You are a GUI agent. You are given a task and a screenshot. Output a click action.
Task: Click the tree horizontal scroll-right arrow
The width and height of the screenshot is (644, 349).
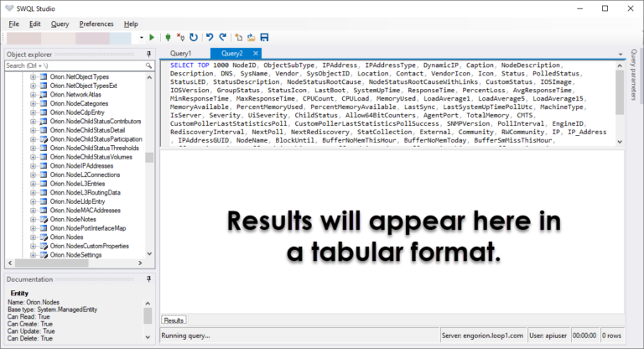pos(141,263)
